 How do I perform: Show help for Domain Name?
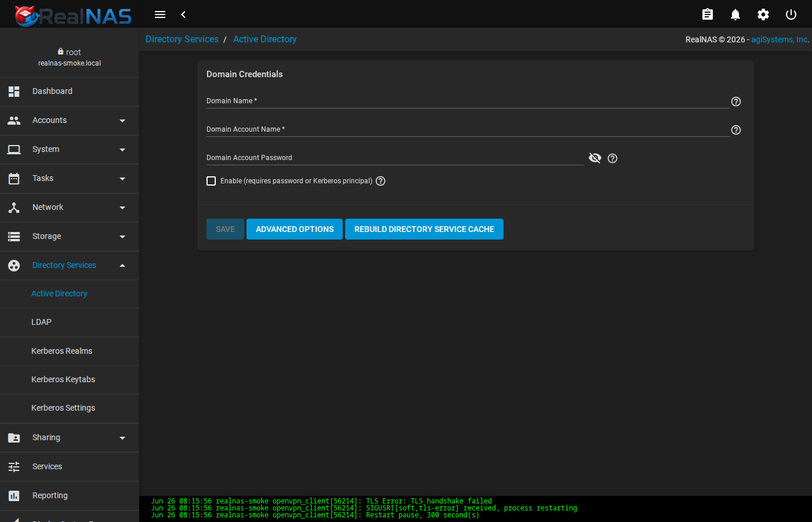pyautogui.click(x=736, y=101)
